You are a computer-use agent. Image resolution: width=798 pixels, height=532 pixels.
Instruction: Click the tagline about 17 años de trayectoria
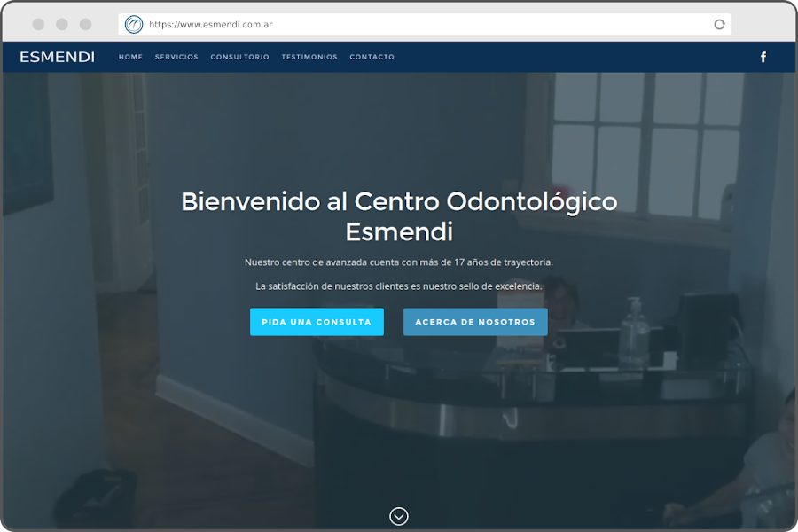398,262
